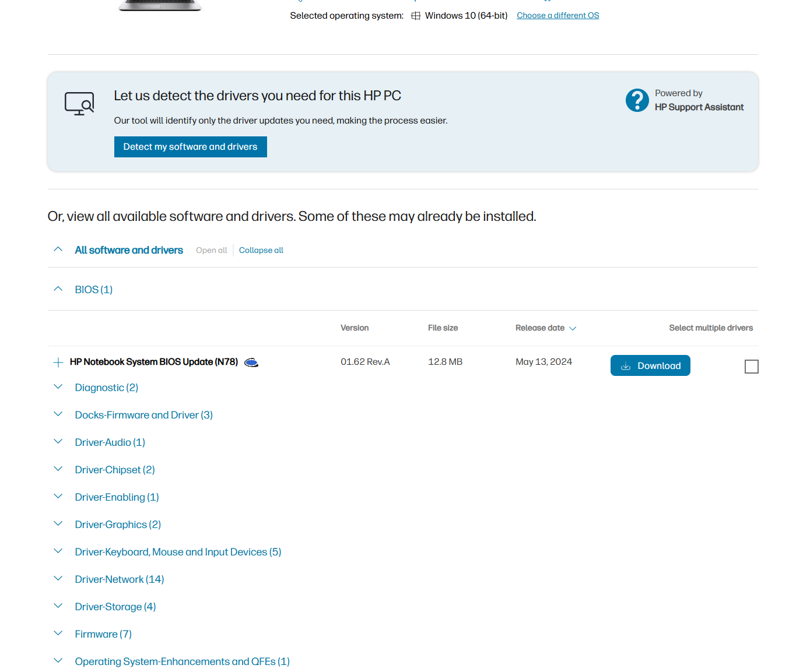Image resolution: width=789 pixels, height=672 pixels.
Task: Expand BIOS Update details with the plus icon
Action: (58, 363)
